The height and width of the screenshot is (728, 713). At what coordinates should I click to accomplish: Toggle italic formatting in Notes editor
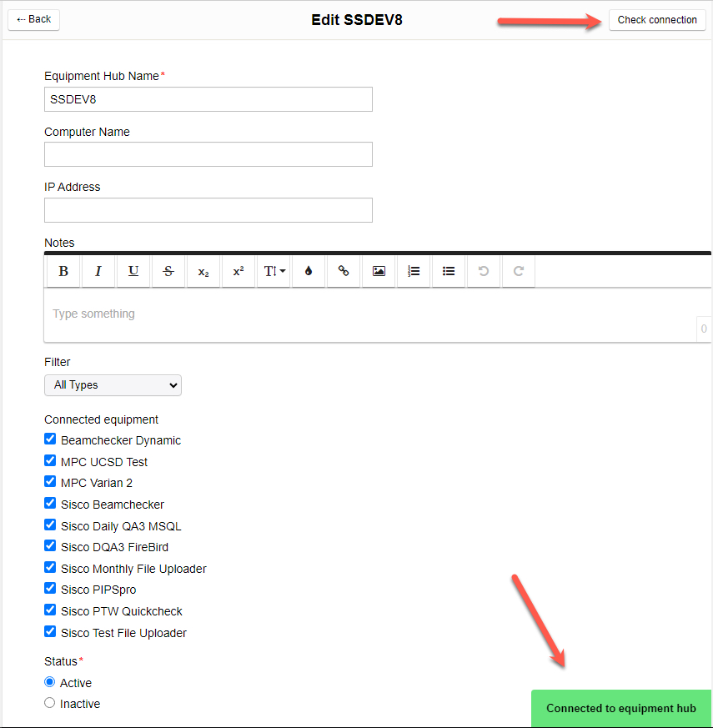(x=98, y=271)
